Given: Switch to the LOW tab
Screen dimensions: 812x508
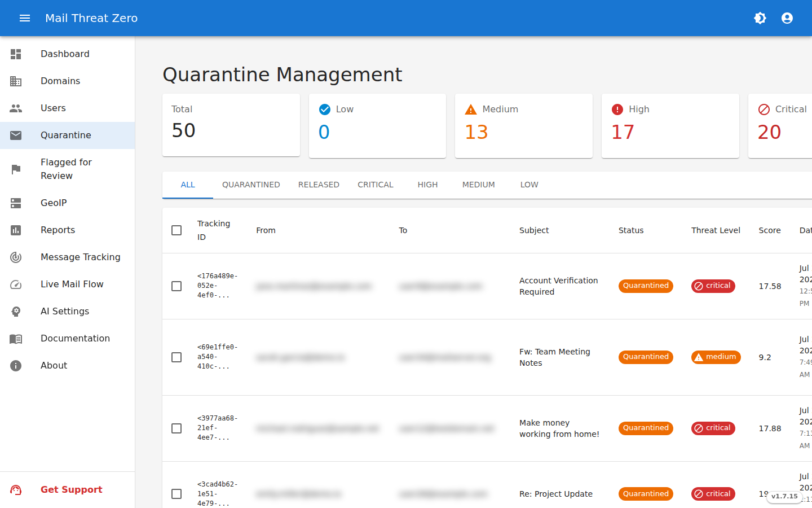Looking at the screenshot, I should coord(529,185).
